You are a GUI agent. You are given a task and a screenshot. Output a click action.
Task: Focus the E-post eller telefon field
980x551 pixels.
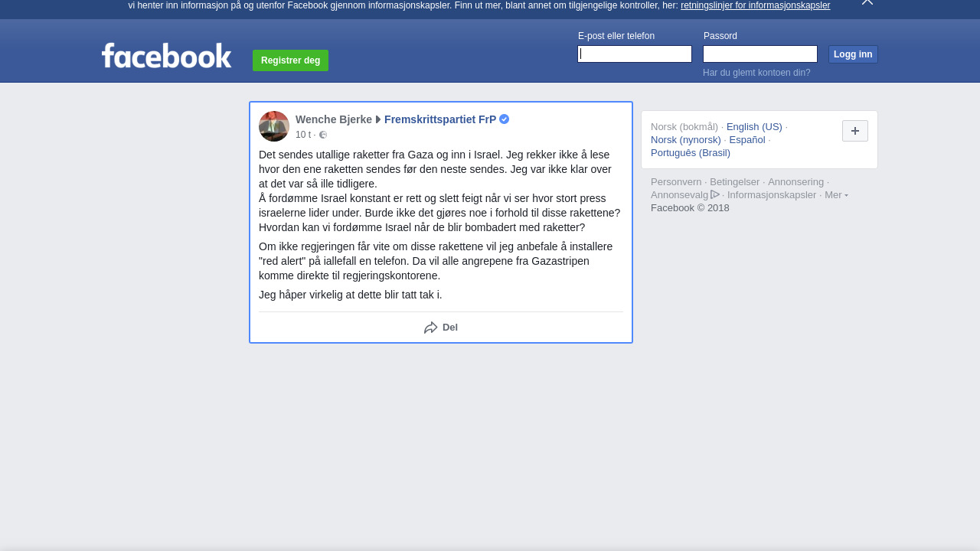coord(635,54)
